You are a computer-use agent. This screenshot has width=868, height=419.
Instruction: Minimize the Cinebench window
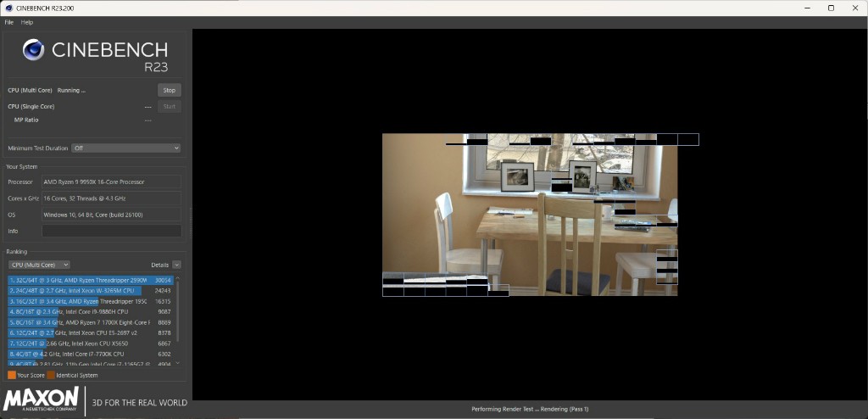(x=805, y=8)
